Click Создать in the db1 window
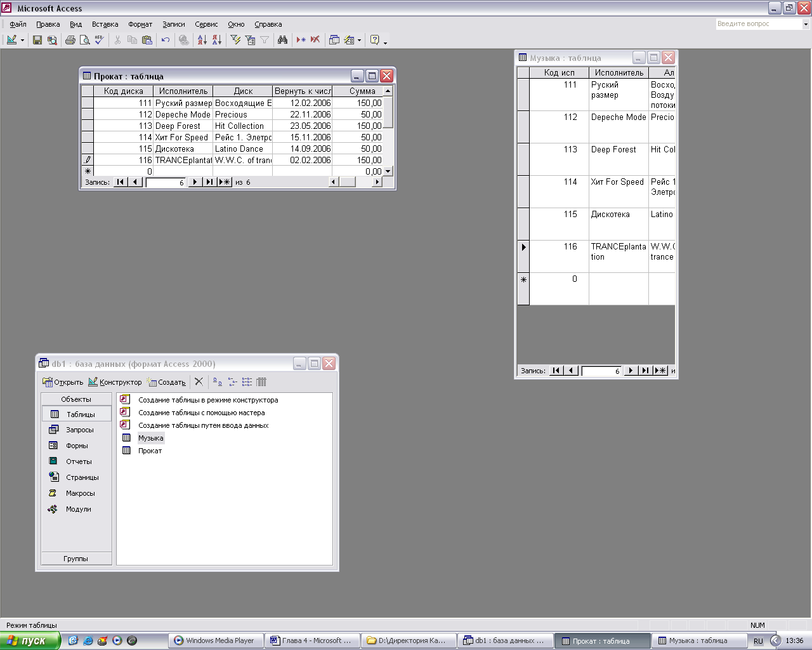The height and width of the screenshot is (650, 812). coord(166,382)
